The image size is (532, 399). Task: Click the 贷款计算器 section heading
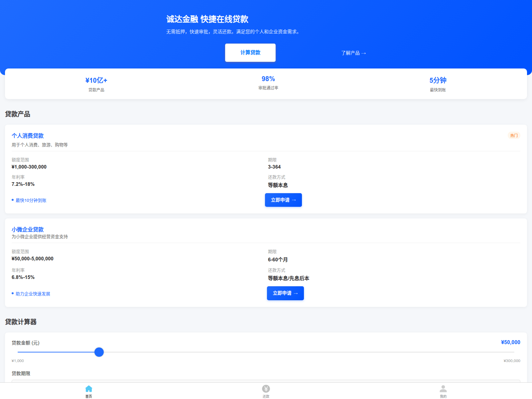pyautogui.click(x=21, y=322)
